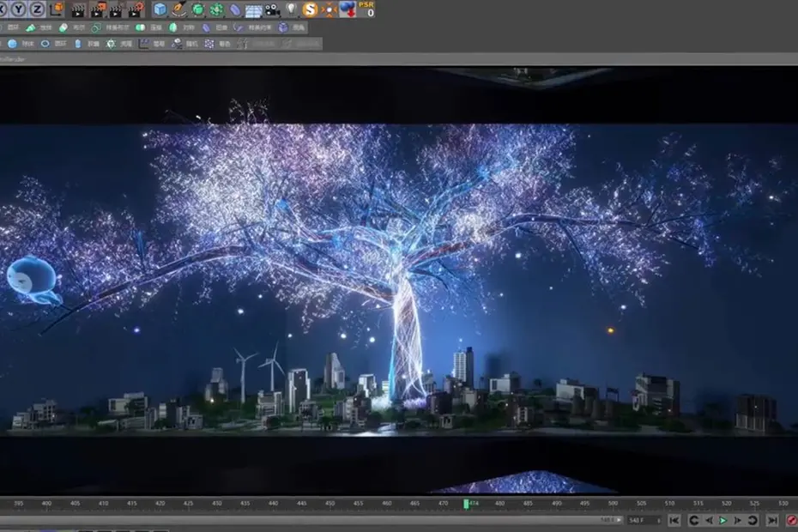Click the 543 F end frame field
The width and height of the screenshot is (798, 532).
pos(644,520)
